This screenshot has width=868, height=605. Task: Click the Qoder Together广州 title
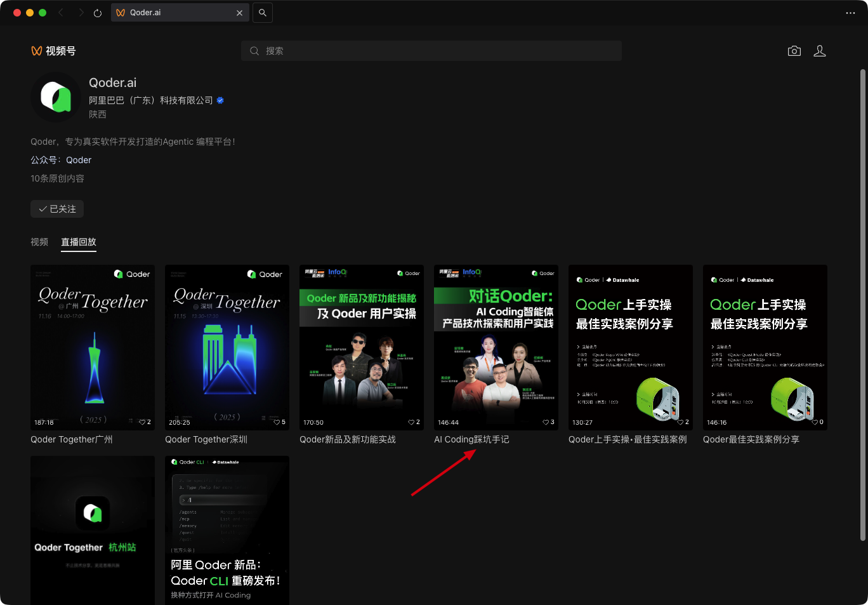pyautogui.click(x=72, y=439)
